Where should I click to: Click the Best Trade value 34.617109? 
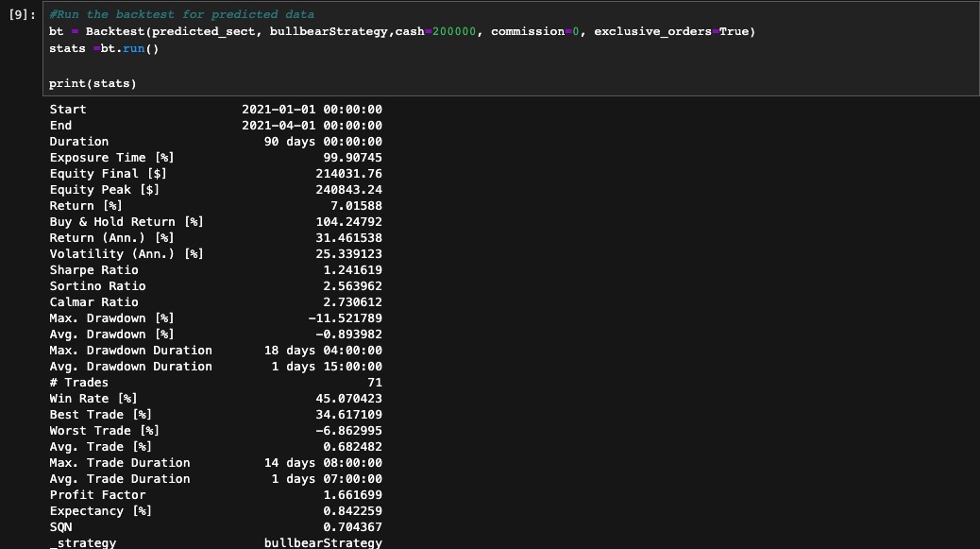click(x=348, y=415)
